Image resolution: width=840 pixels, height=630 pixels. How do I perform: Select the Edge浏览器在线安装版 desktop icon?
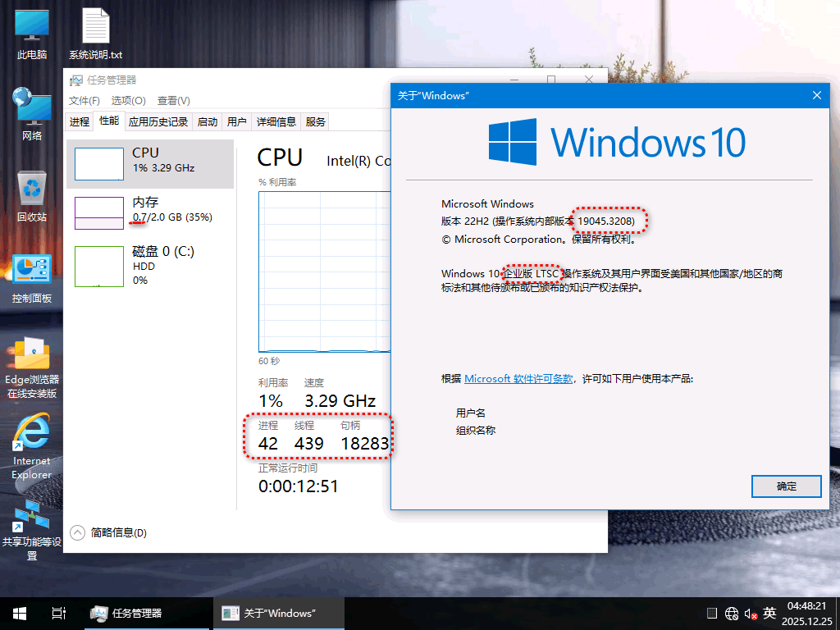tap(32, 367)
